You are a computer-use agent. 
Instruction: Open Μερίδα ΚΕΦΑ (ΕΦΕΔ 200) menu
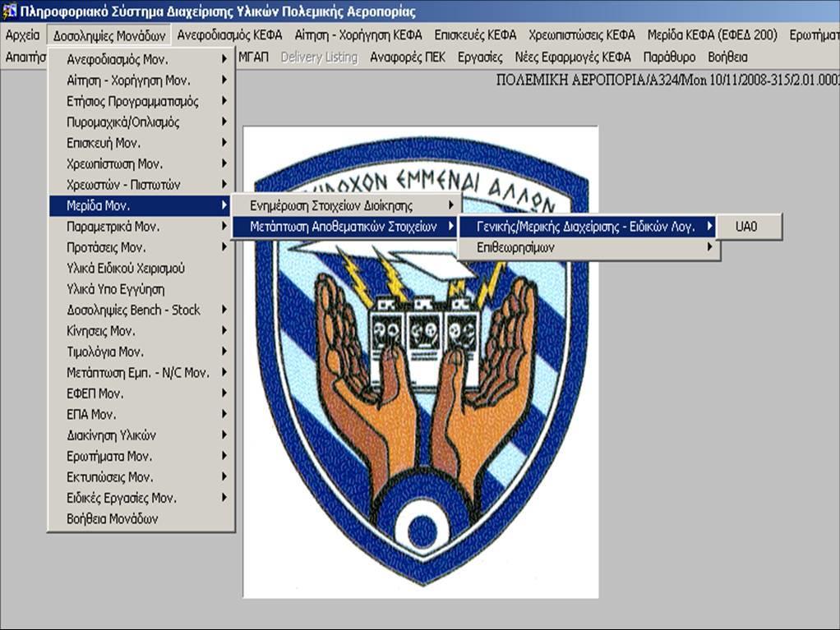click(x=712, y=35)
